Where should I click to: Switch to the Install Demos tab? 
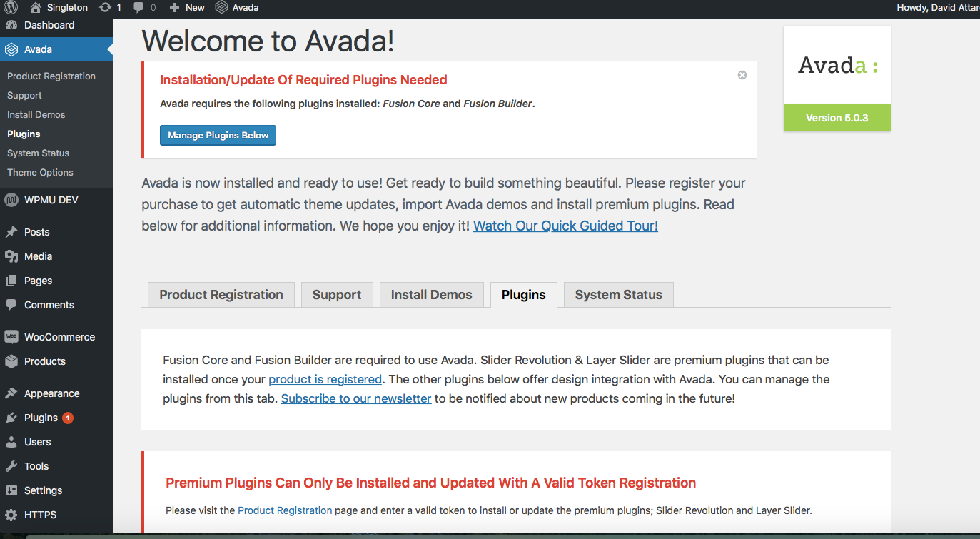[431, 294]
